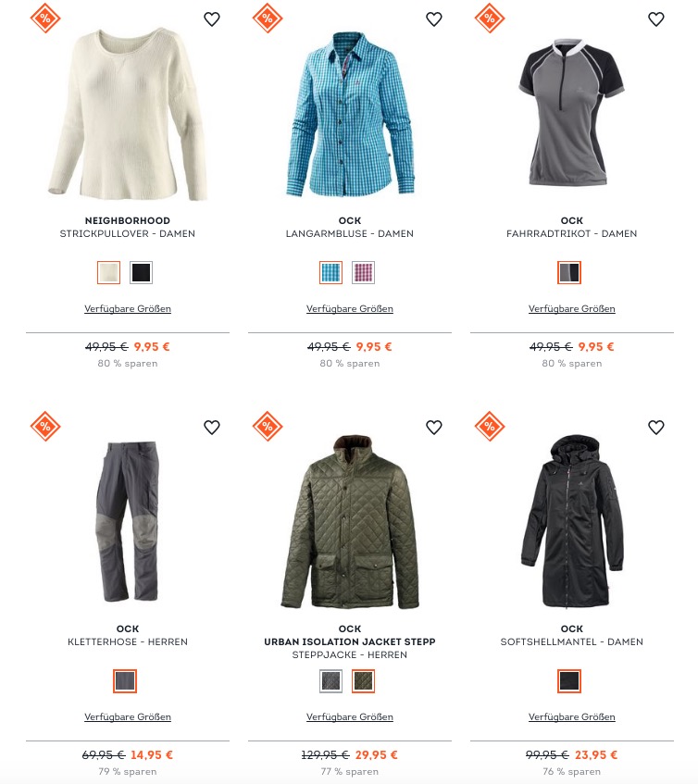Add OCK Softshellmantel to favorites heart
The image size is (698, 784).
coord(656,428)
